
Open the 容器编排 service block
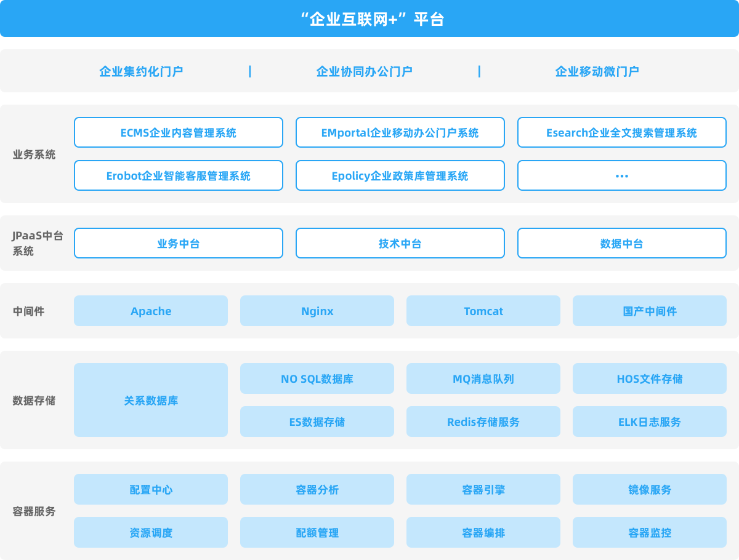(483, 533)
